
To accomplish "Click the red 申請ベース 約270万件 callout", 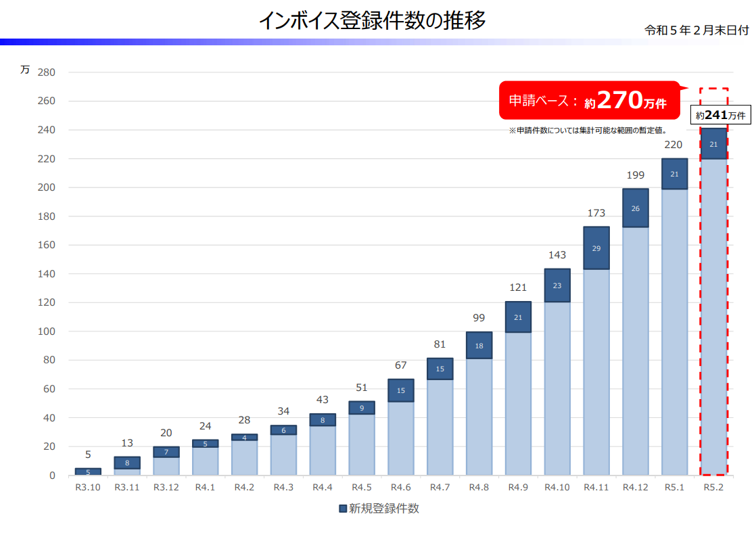I will click(588, 101).
